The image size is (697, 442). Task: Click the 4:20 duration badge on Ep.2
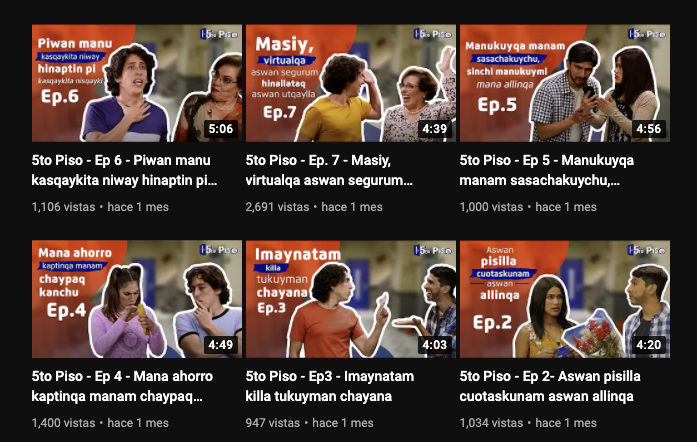pyautogui.click(x=649, y=345)
